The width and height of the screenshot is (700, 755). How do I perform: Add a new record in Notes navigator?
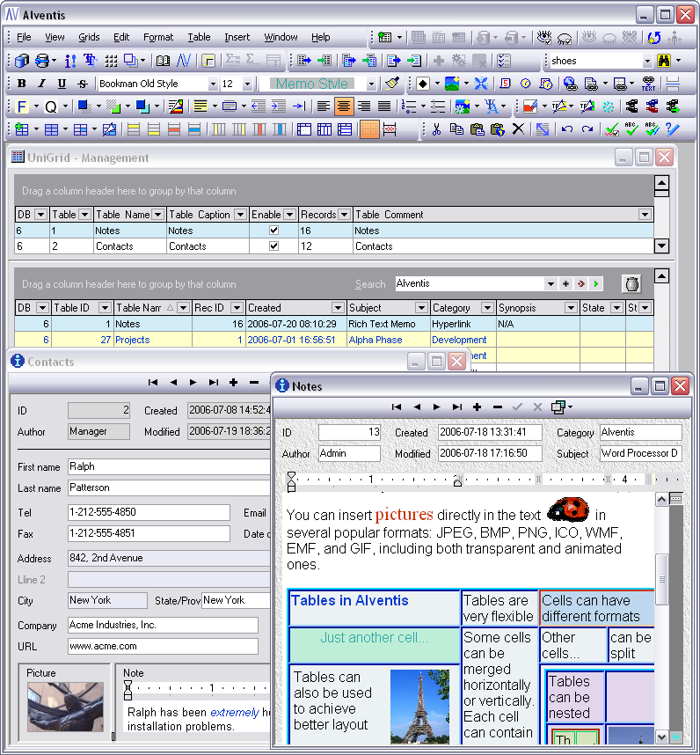pos(477,407)
